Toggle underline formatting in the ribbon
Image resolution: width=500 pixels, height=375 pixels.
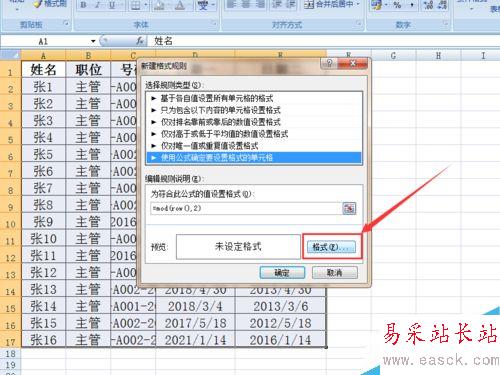[x=112, y=5]
